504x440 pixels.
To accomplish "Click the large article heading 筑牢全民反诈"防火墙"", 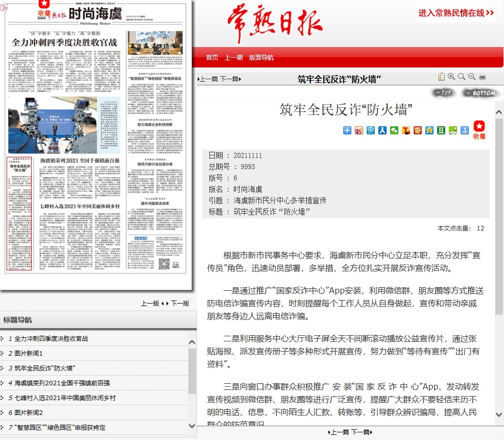I will 346,110.
